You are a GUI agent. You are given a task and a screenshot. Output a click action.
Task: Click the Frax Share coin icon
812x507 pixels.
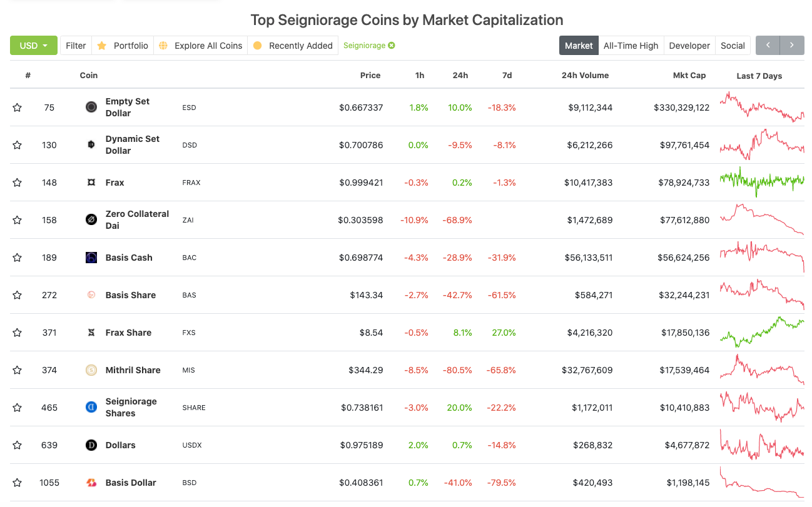pos(91,332)
